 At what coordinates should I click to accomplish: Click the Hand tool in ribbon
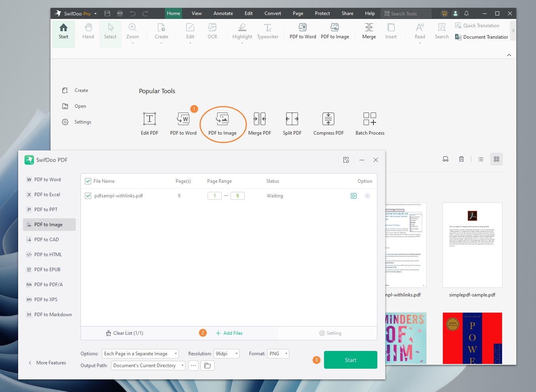click(88, 32)
